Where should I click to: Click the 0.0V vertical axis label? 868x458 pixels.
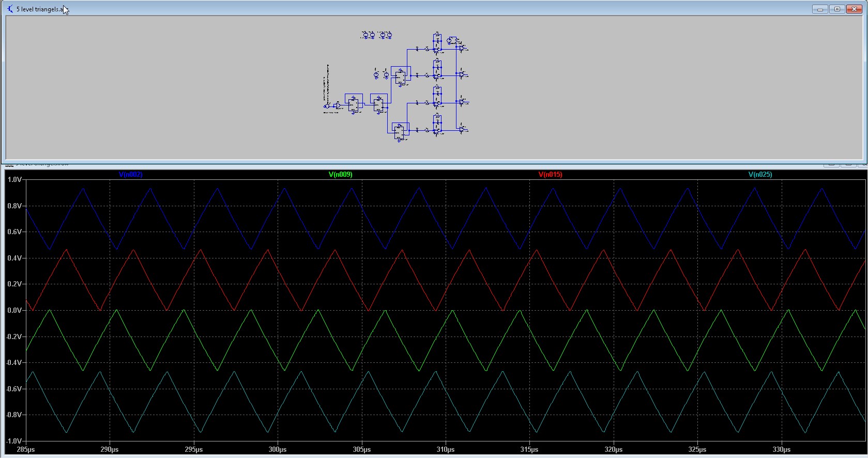pyautogui.click(x=14, y=311)
